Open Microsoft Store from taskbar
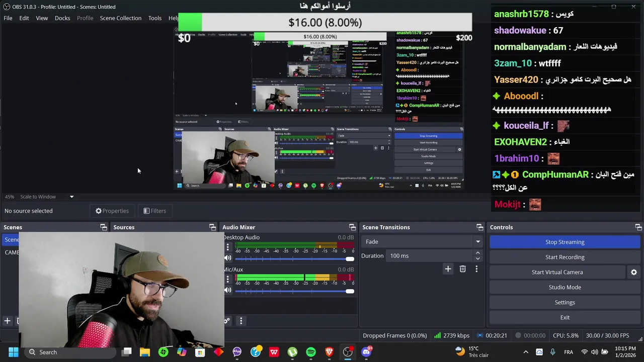Screen dimensions: 644x362 pyautogui.click(x=200, y=352)
